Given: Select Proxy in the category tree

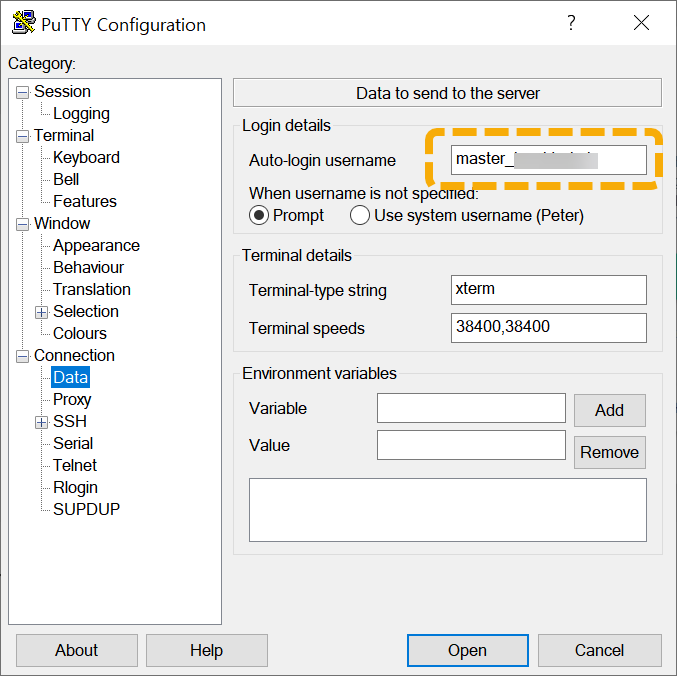Looking at the screenshot, I should 72,400.
